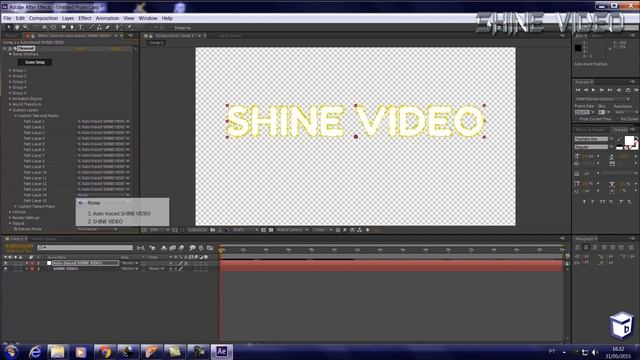Open Google Chrome from the taskbar
The height and width of the screenshot is (360, 640).
click(104, 351)
